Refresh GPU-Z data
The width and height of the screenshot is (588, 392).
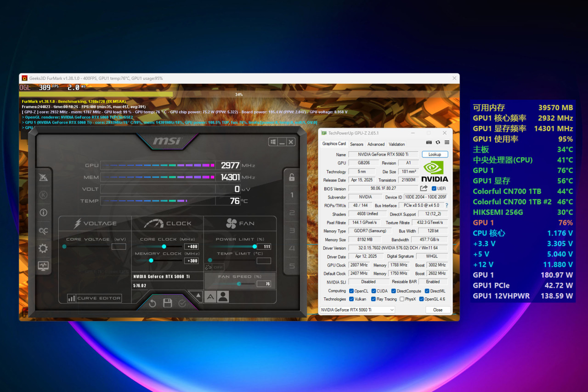[438, 142]
